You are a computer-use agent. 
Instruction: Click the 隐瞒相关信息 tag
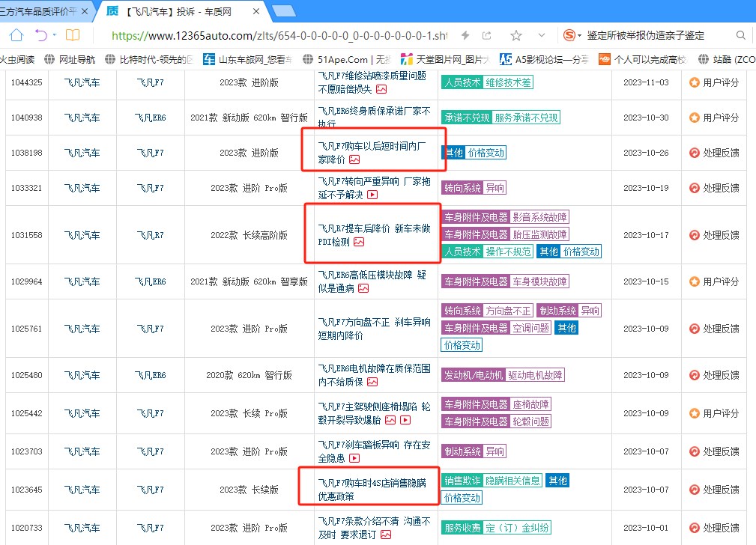point(513,481)
